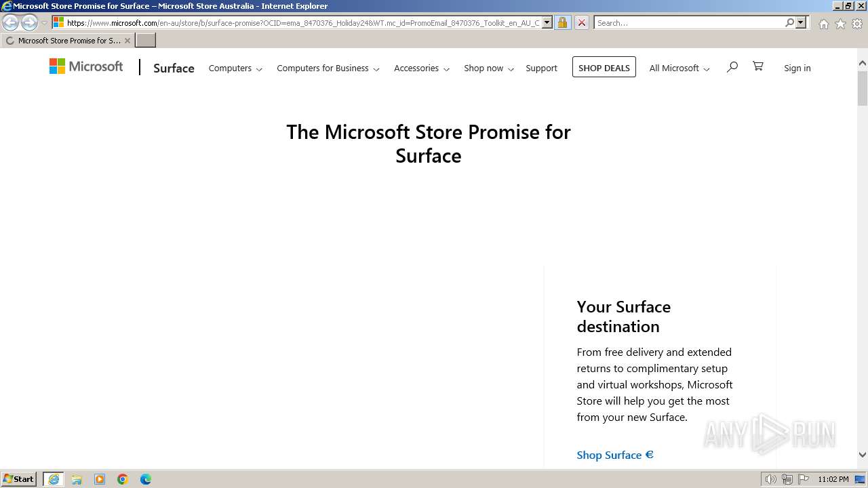This screenshot has width=868, height=488.
Task: Go back with the browser Back arrow
Action: click(11, 22)
